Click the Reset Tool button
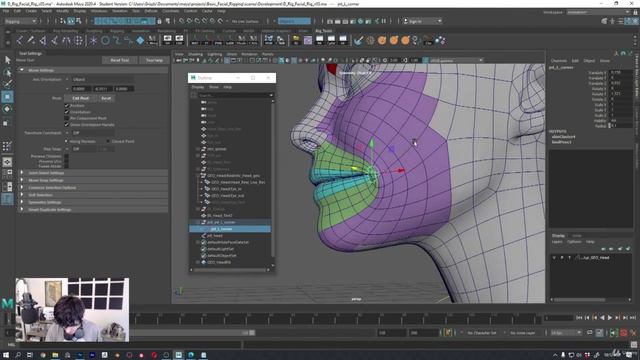640x360 pixels. pyautogui.click(x=120, y=60)
